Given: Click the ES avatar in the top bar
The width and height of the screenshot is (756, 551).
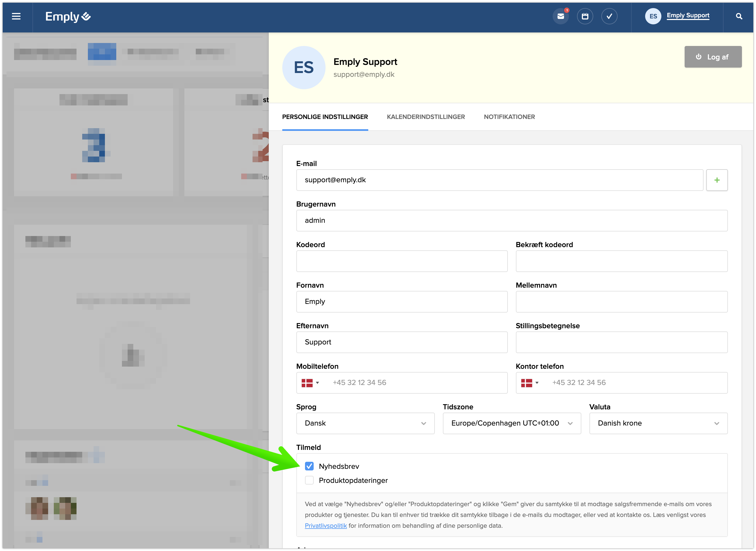Looking at the screenshot, I should (x=653, y=16).
